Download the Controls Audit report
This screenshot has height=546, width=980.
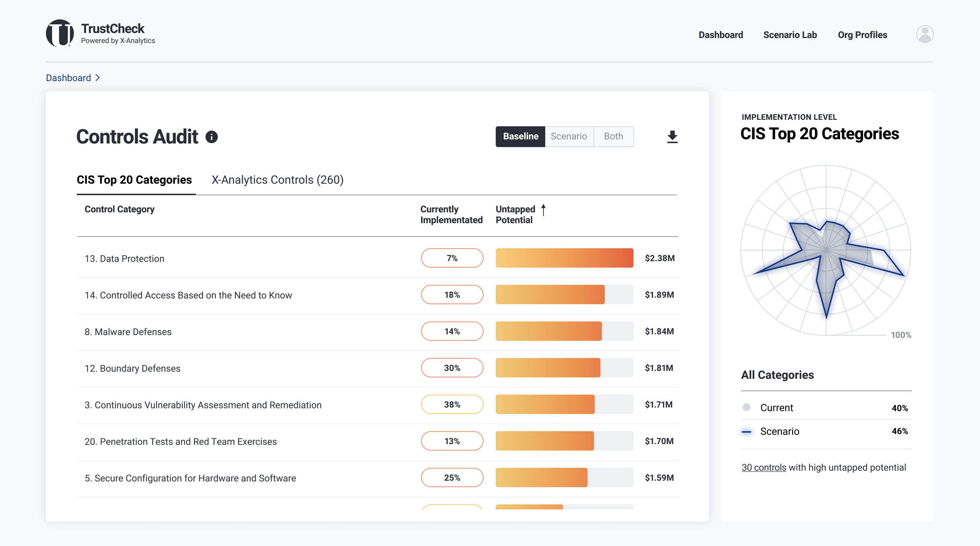(672, 137)
